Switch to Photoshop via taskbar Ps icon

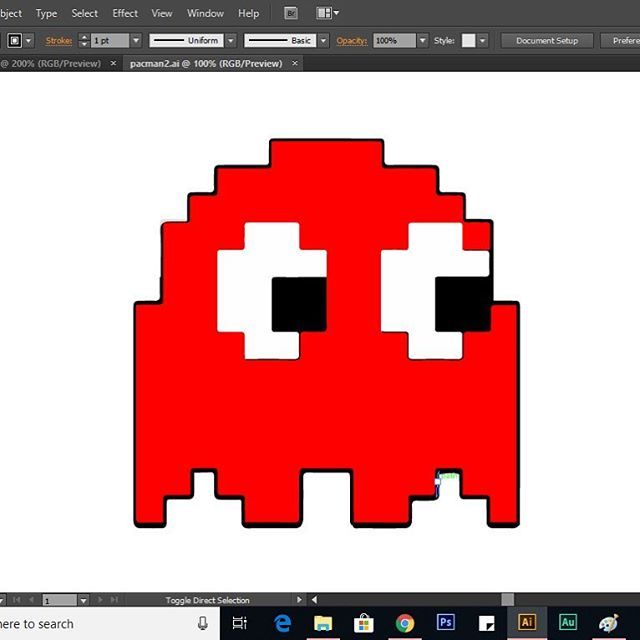click(x=445, y=622)
